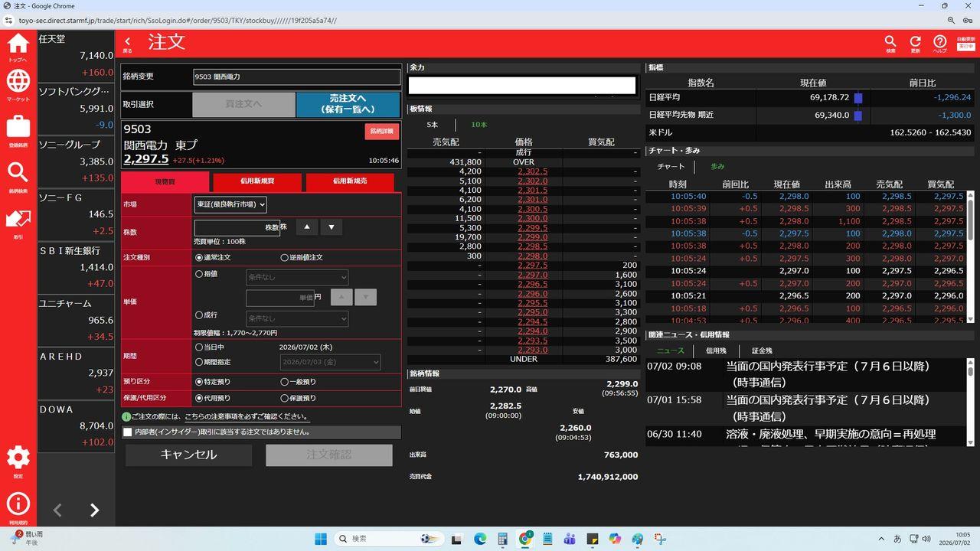
Task: Open stock search magnifier in sidebar
Action: [18, 177]
